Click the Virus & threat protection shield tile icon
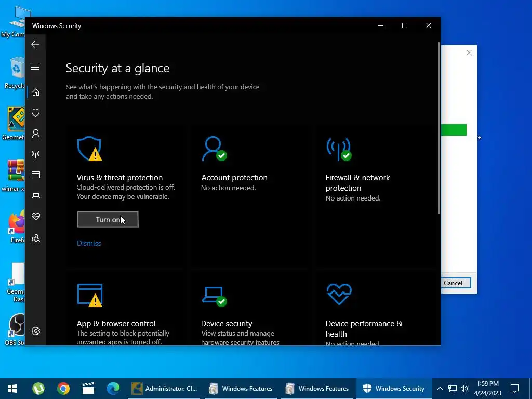This screenshot has width=532, height=399. [x=89, y=149]
